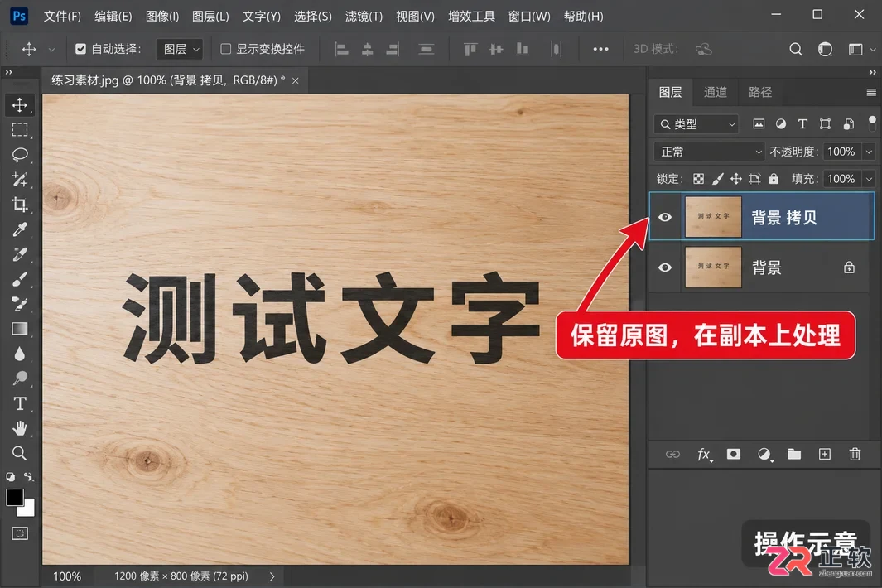Image resolution: width=882 pixels, height=588 pixels.
Task: Select the Dodge tool
Action: (20, 378)
